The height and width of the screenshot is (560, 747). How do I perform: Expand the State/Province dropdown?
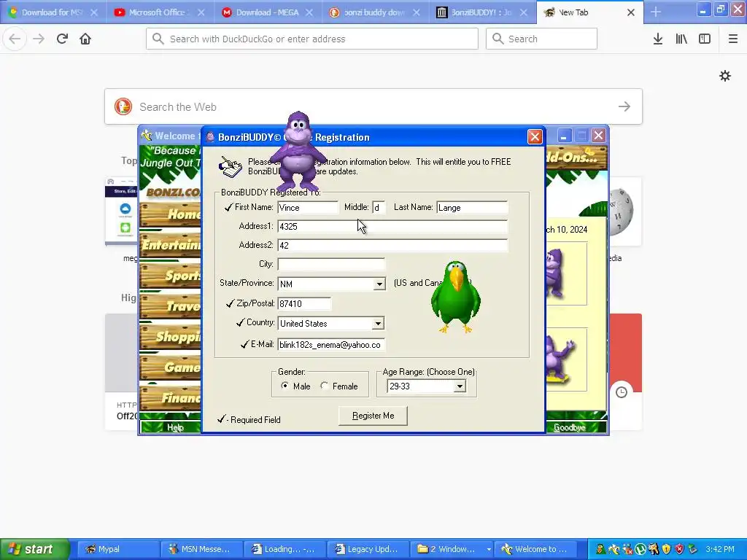(x=379, y=284)
